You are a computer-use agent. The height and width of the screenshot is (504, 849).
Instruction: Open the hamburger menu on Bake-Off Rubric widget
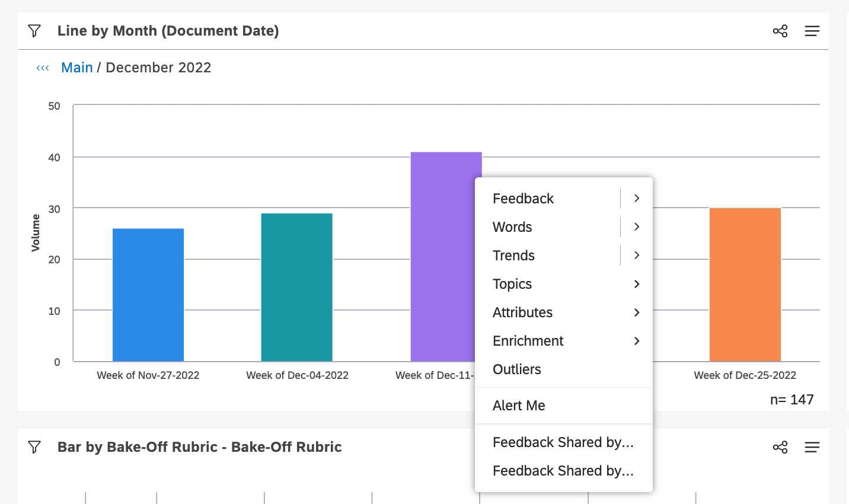(812, 446)
